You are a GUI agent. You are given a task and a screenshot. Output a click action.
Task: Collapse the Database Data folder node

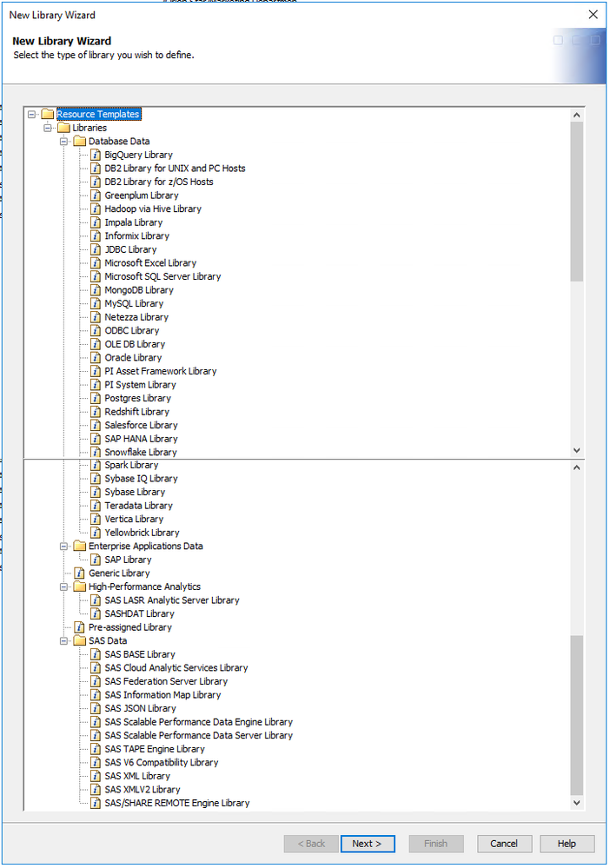(x=63, y=141)
